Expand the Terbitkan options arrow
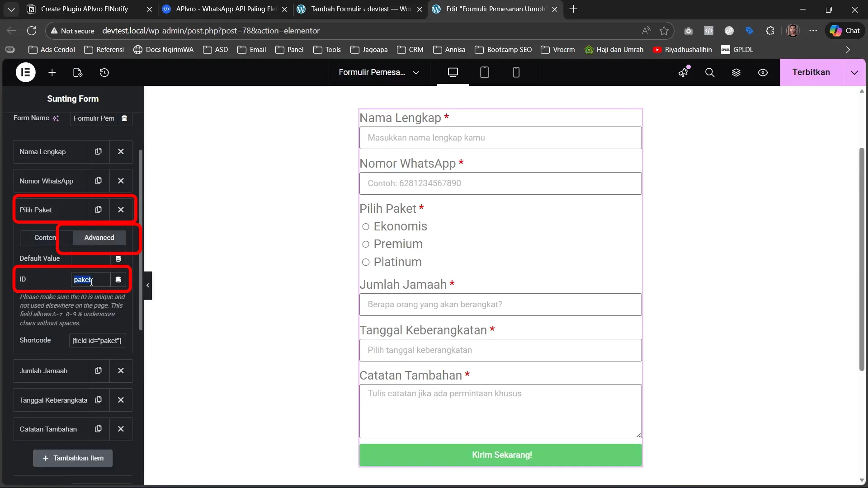The height and width of the screenshot is (488, 868). (x=854, y=72)
